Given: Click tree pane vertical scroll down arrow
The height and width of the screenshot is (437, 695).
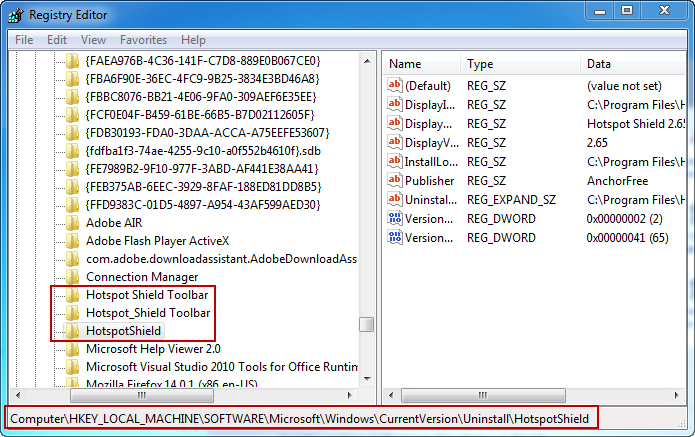Looking at the screenshot, I should (367, 378).
